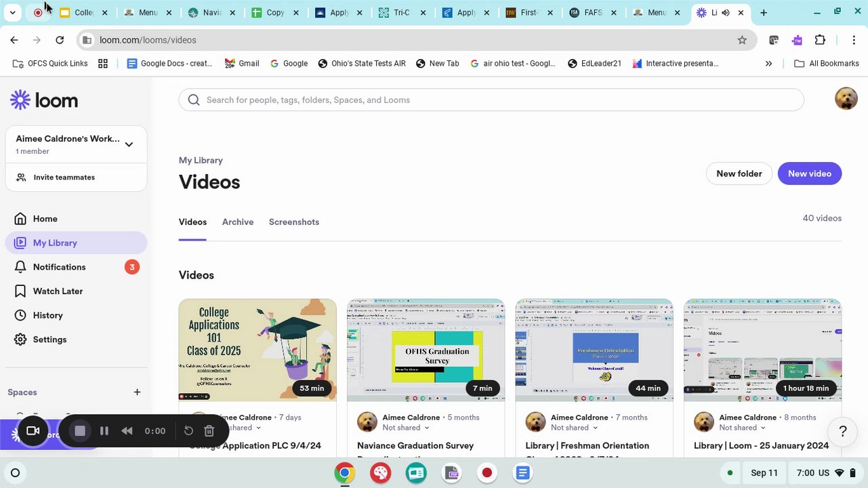Select the Videos tab
868x488 pixels.
click(x=192, y=222)
